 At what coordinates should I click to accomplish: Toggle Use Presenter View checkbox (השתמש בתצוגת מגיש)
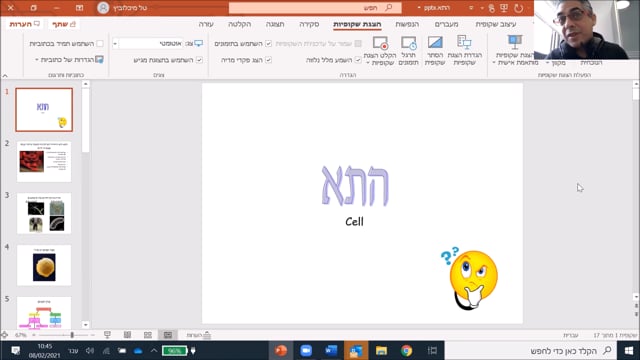(199, 60)
